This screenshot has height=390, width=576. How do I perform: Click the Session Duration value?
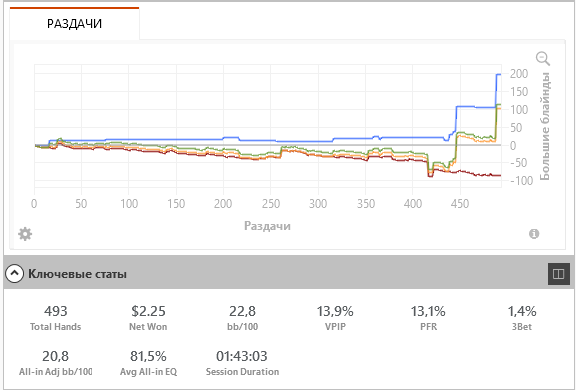(x=242, y=356)
